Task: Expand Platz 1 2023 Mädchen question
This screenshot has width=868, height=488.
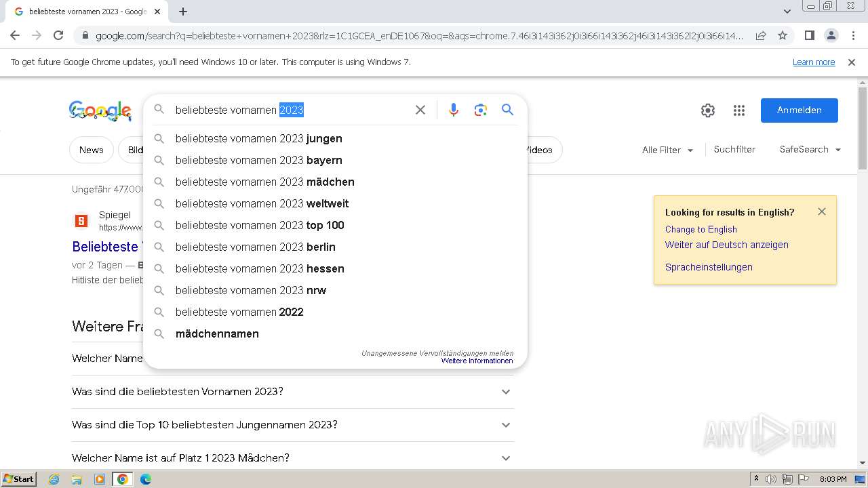Action: tap(293, 458)
